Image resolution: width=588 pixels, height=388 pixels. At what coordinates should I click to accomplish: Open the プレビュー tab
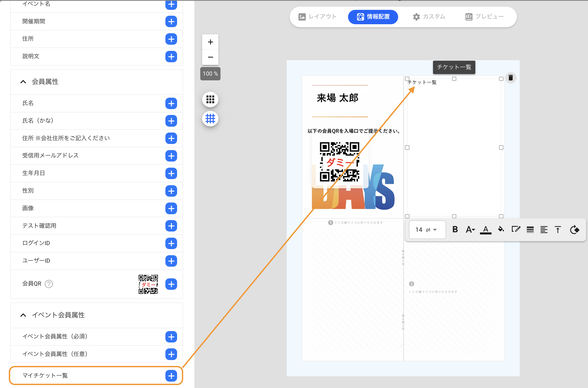[484, 17]
